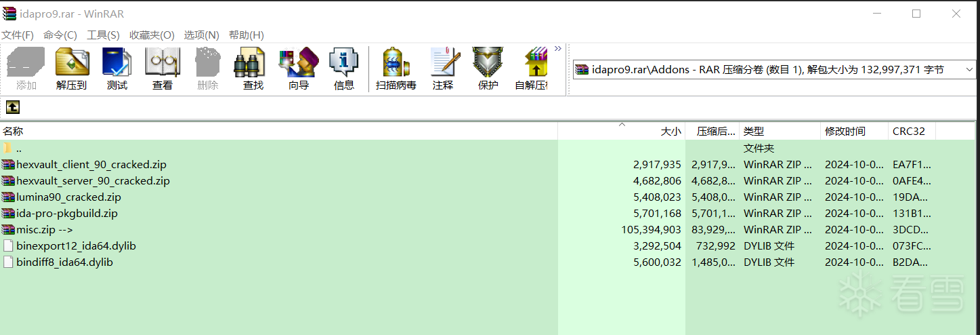Select file name ida-pro-pkgbuild.zip
Viewport: 980px width, 335px height.
coord(67,213)
